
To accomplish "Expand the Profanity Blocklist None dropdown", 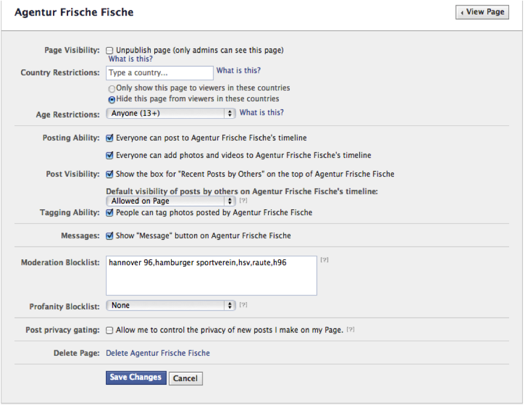I will click(171, 306).
